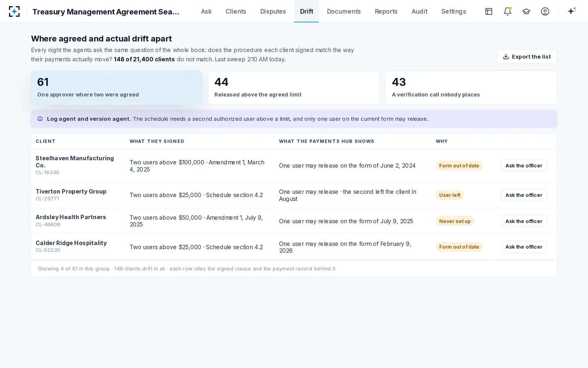View the Reports tab
The height and width of the screenshot is (368, 588).
pyautogui.click(x=386, y=11)
